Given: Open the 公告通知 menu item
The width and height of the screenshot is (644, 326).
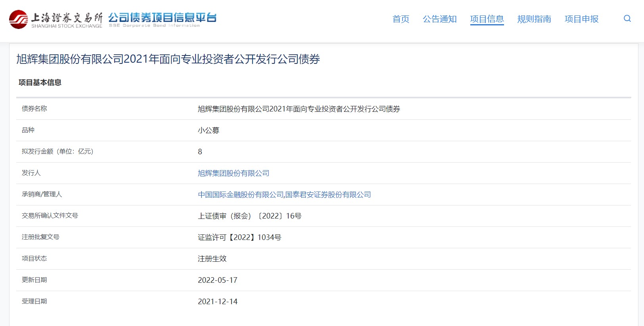Looking at the screenshot, I should click(439, 19).
